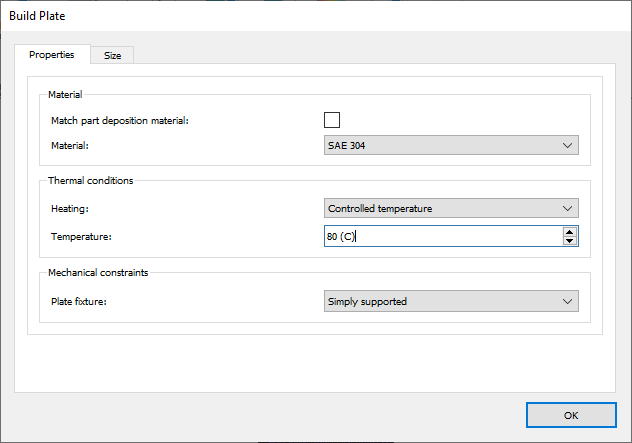Click the 'Heating:' field label
This screenshot has width=632, height=443.
(70, 209)
